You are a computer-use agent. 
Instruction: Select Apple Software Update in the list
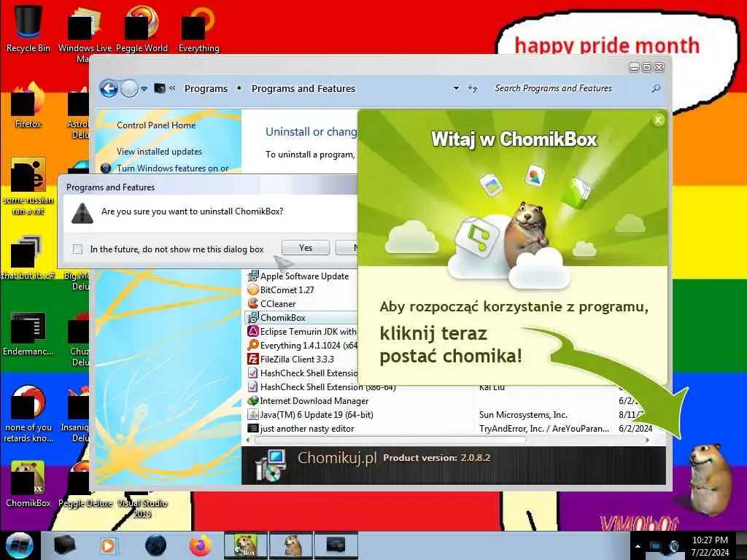pyautogui.click(x=304, y=276)
